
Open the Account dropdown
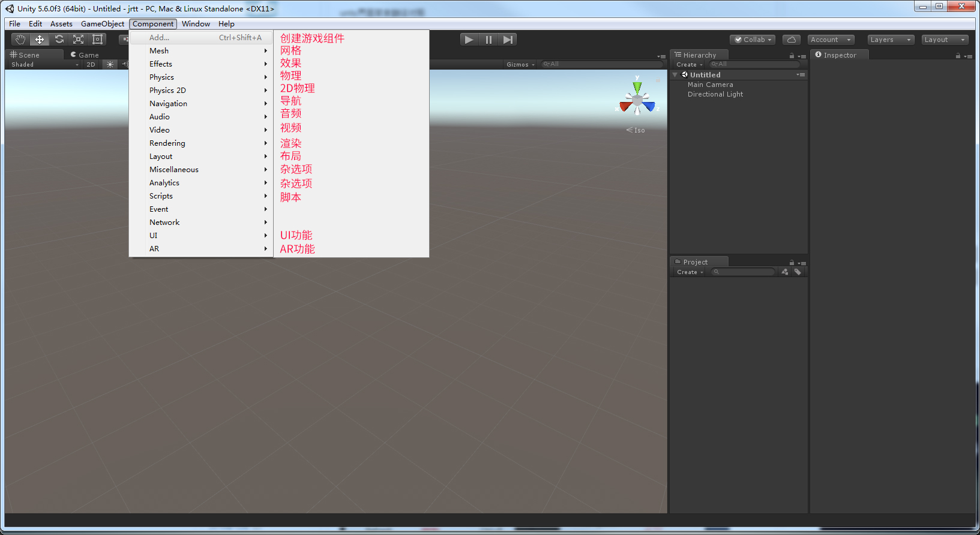[x=831, y=40]
